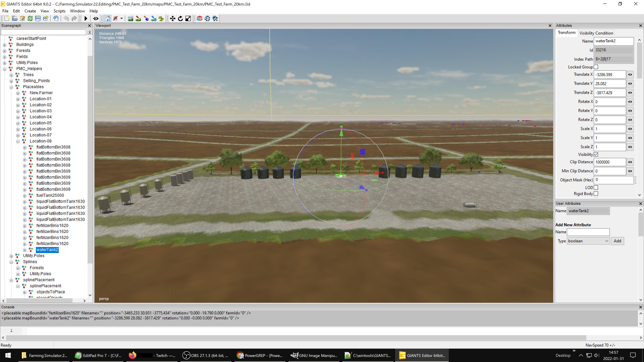The image size is (644, 362).
Task: Select the foliage paint plant icon
Action: (161, 18)
